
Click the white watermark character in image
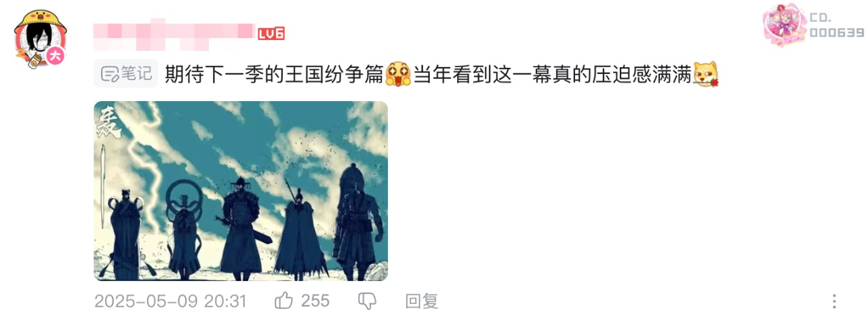[109, 122]
